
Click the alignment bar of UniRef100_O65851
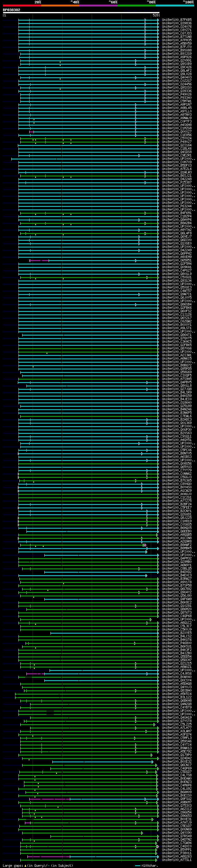pos(94,260)
